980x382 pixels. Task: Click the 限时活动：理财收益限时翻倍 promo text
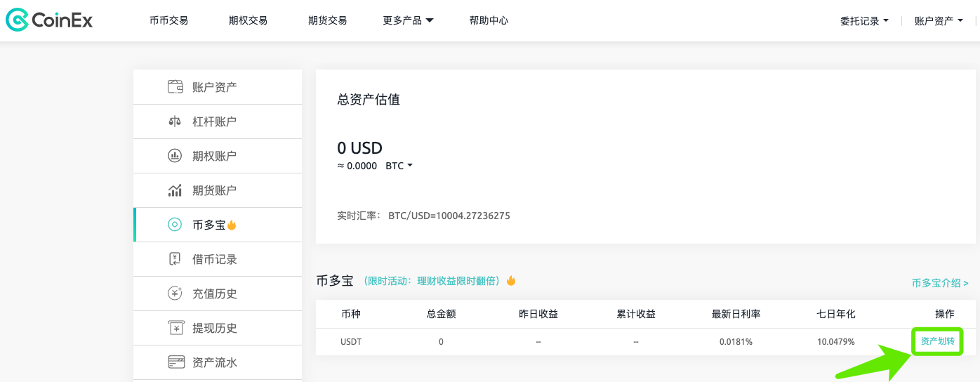click(x=432, y=281)
